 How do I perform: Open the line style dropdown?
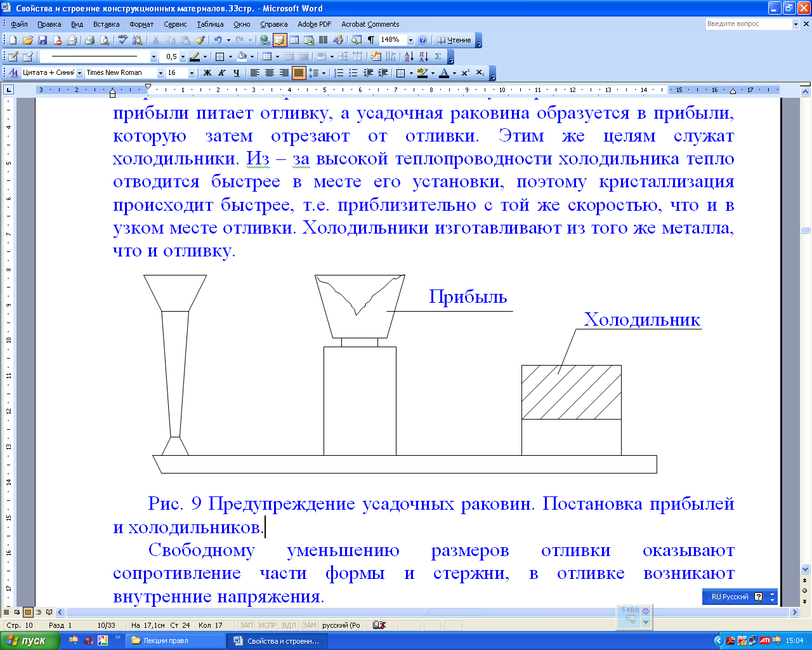tap(154, 56)
